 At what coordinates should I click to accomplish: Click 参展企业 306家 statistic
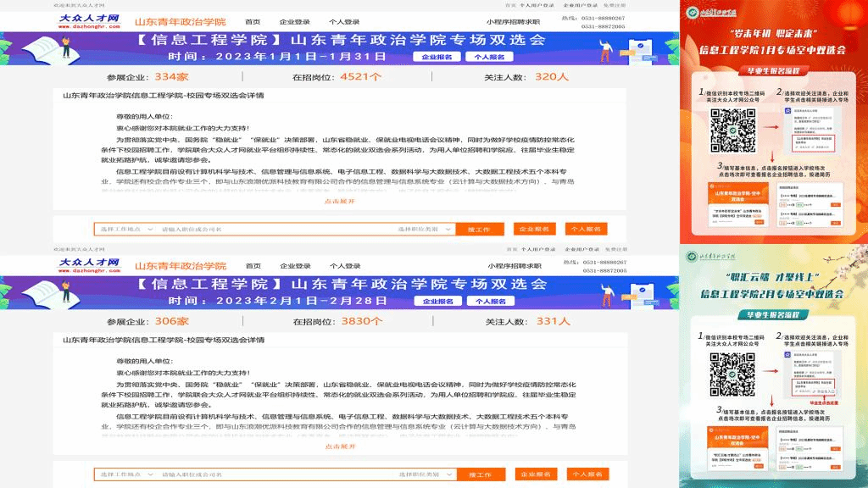pyautogui.click(x=147, y=321)
